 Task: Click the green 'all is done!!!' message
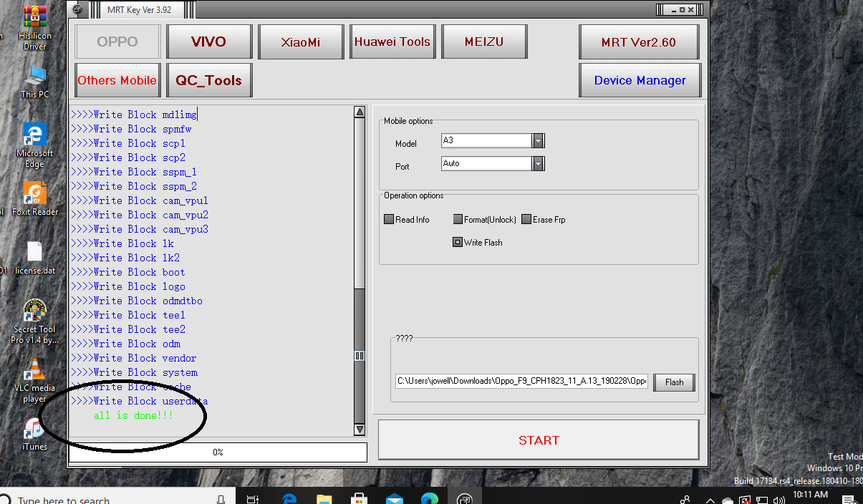point(133,415)
